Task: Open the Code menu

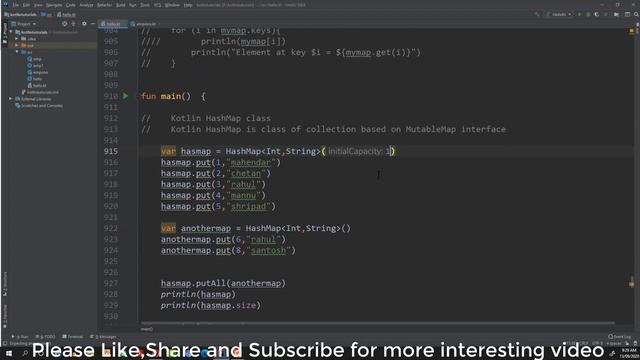Action: click(71, 5)
